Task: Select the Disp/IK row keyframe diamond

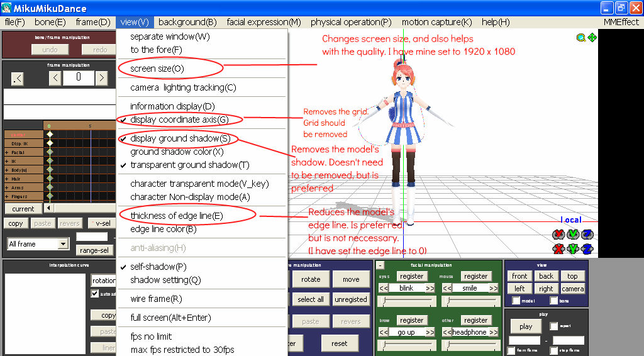Action: coord(50,143)
